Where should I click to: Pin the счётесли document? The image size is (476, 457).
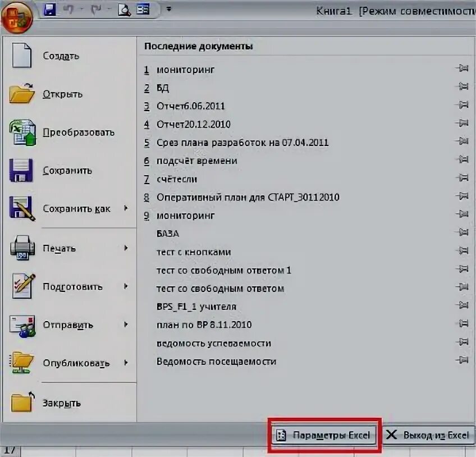(463, 177)
